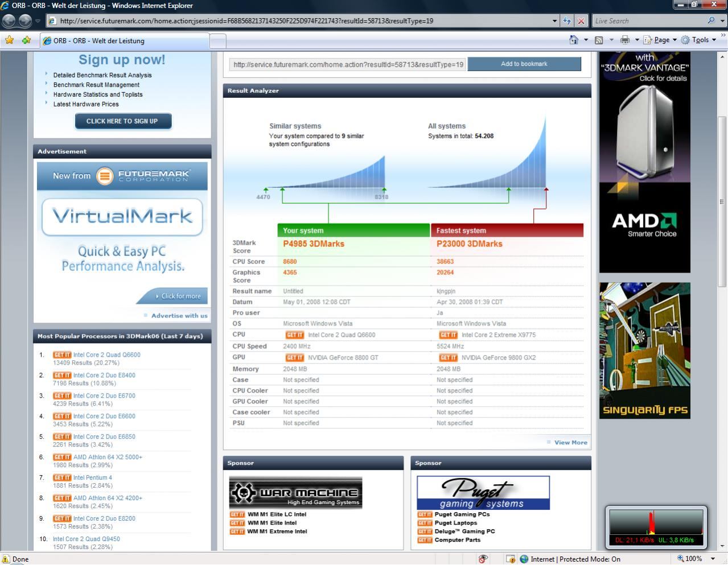Select the ORB - Welt der Leistung tab
Viewport: 728px width, 565px height.
pos(125,41)
